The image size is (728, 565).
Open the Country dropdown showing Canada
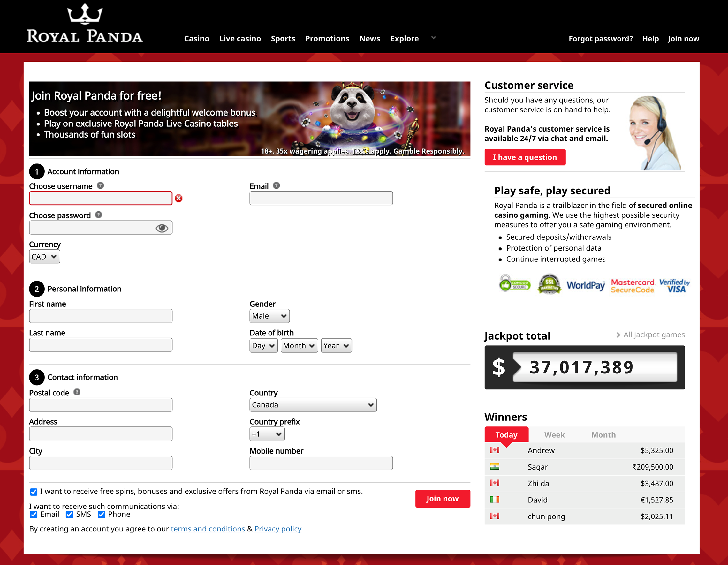coord(313,405)
